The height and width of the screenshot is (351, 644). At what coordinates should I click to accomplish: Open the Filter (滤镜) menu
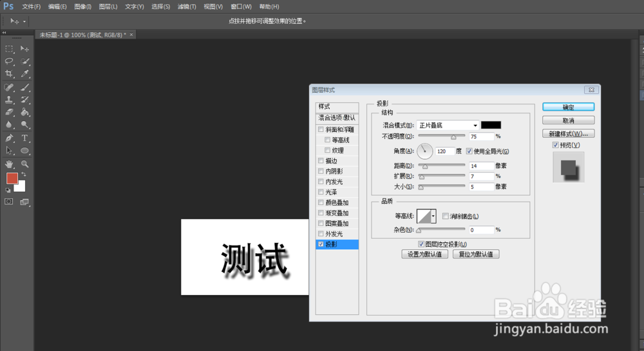tap(187, 6)
